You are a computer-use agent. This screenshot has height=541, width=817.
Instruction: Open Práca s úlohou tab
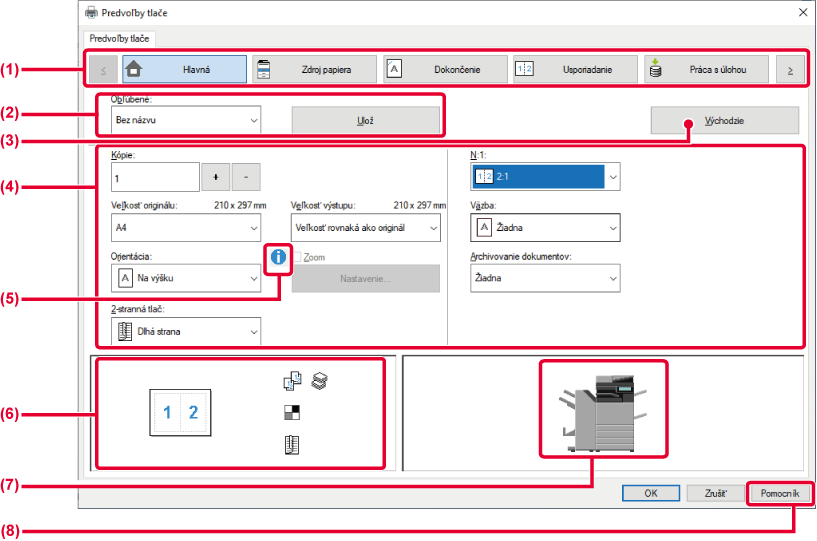pyautogui.click(x=707, y=69)
